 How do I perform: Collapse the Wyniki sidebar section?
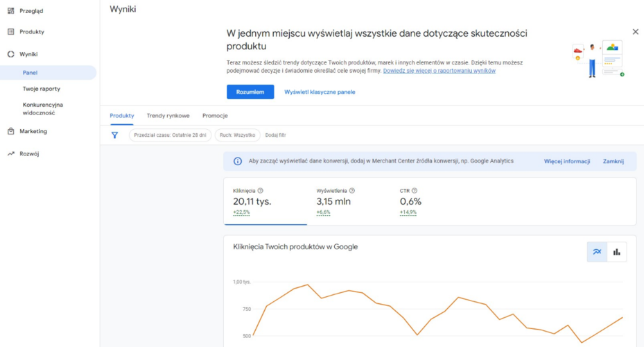28,54
